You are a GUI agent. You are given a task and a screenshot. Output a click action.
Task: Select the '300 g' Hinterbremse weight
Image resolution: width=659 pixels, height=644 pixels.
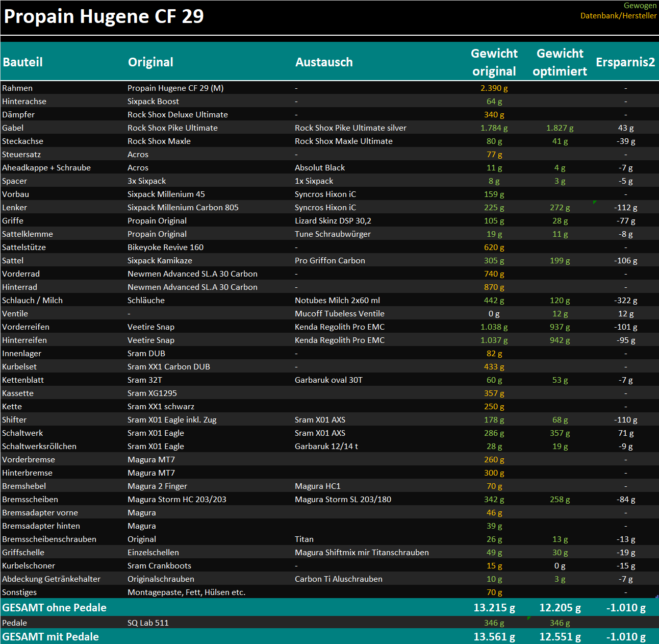pos(494,473)
